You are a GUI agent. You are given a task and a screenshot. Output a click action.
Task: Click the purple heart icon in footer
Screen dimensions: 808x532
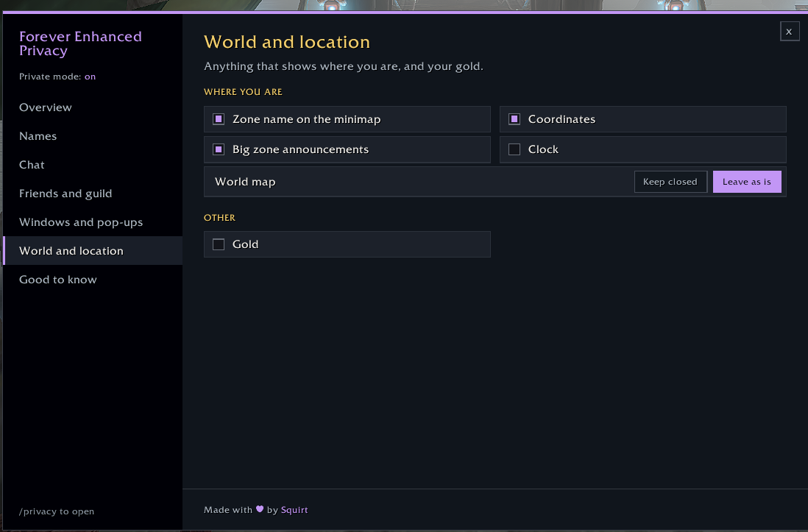260,509
